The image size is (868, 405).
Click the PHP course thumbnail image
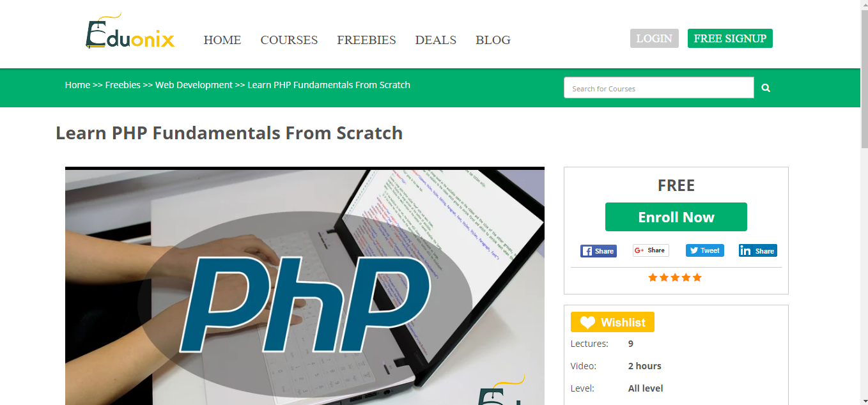pyautogui.click(x=305, y=286)
